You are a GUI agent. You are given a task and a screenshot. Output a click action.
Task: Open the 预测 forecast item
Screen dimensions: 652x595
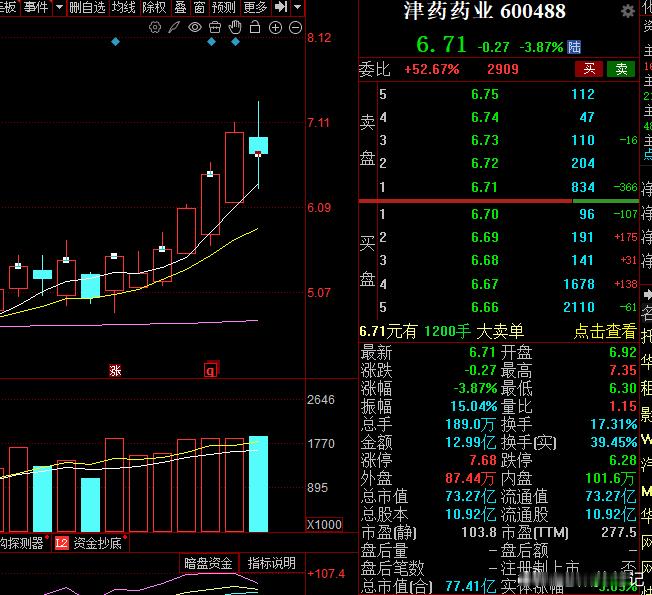point(224,7)
